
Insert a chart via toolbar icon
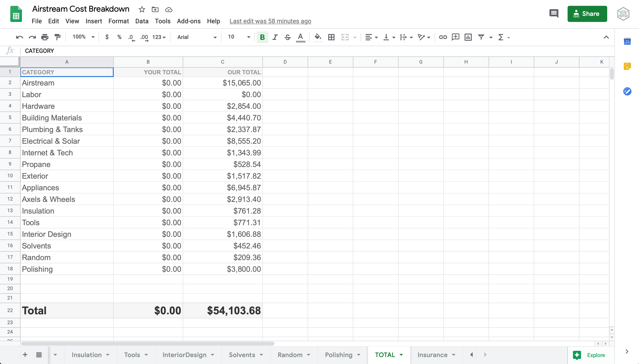click(468, 37)
